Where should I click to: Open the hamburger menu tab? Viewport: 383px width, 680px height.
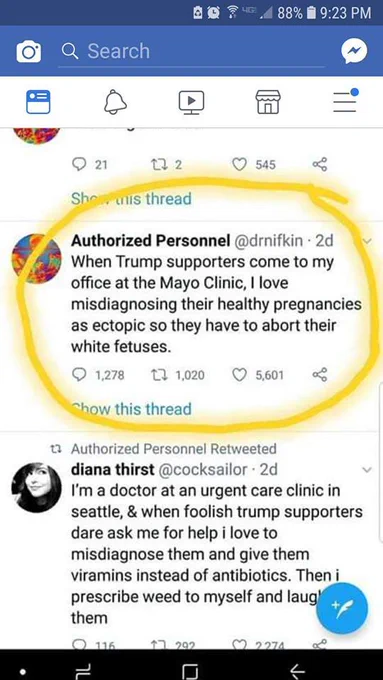click(x=345, y=101)
